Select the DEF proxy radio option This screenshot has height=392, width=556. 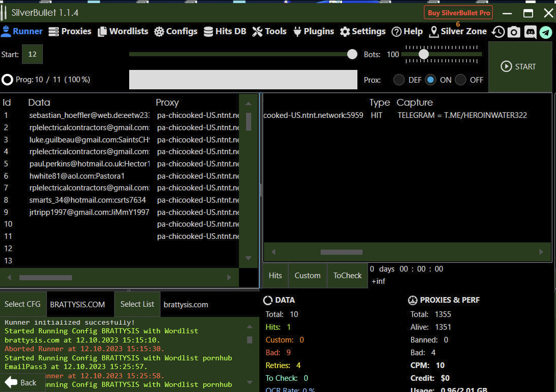point(399,80)
